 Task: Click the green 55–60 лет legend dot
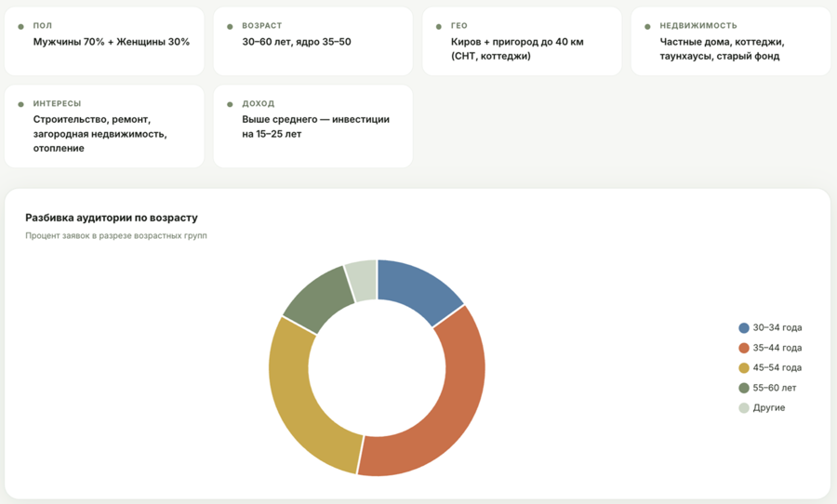coord(744,388)
